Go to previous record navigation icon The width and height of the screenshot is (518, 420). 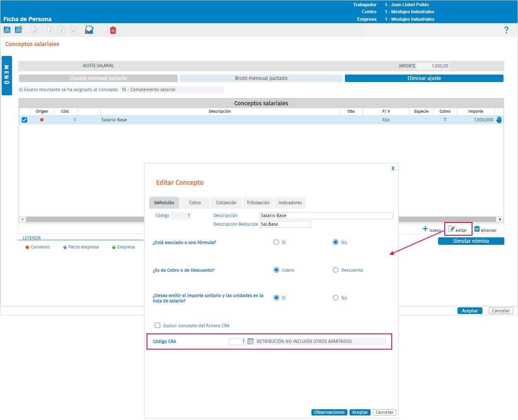point(50,30)
